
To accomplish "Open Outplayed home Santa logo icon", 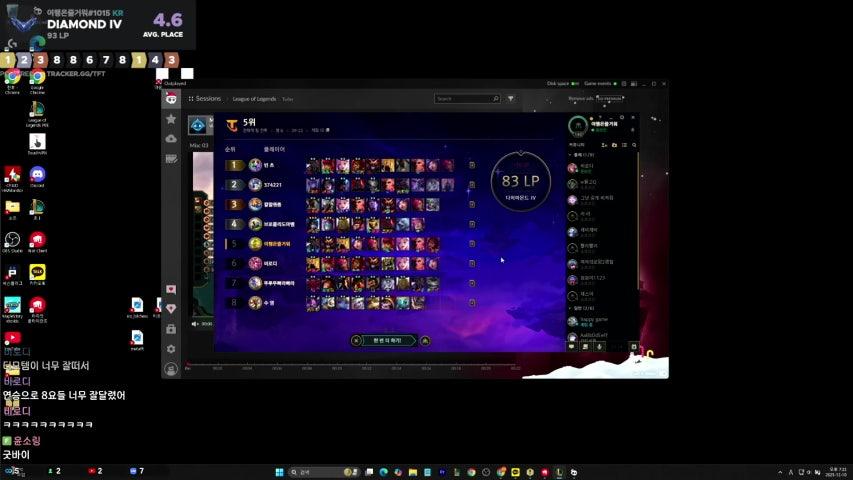I will [171, 99].
